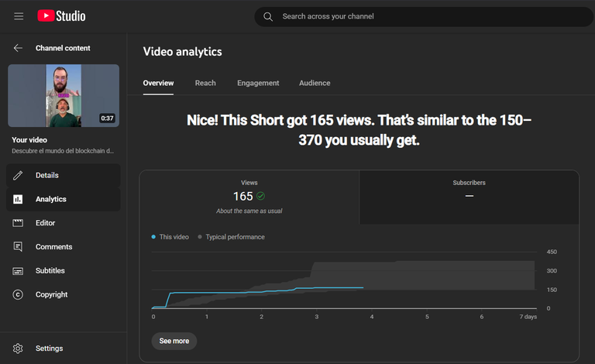Click the video title 'Descubre el mundo del blockchain'

pos(63,151)
